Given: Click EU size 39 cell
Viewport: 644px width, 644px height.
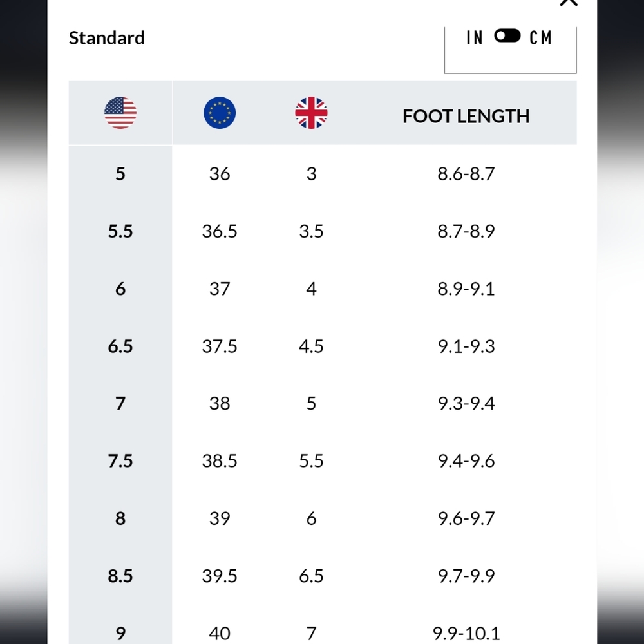Looking at the screenshot, I should pyautogui.click(x=220, y=518).
